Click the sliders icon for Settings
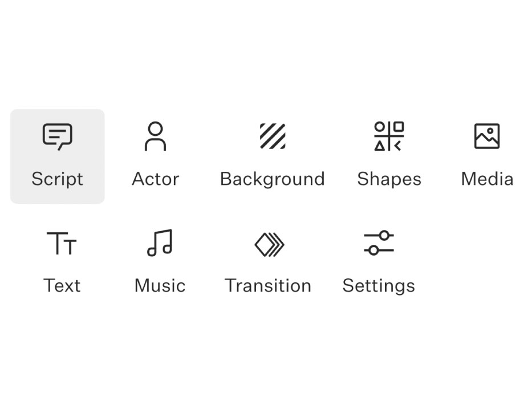Viewport: 532px width, 412px height. click(x=379, y=243)
